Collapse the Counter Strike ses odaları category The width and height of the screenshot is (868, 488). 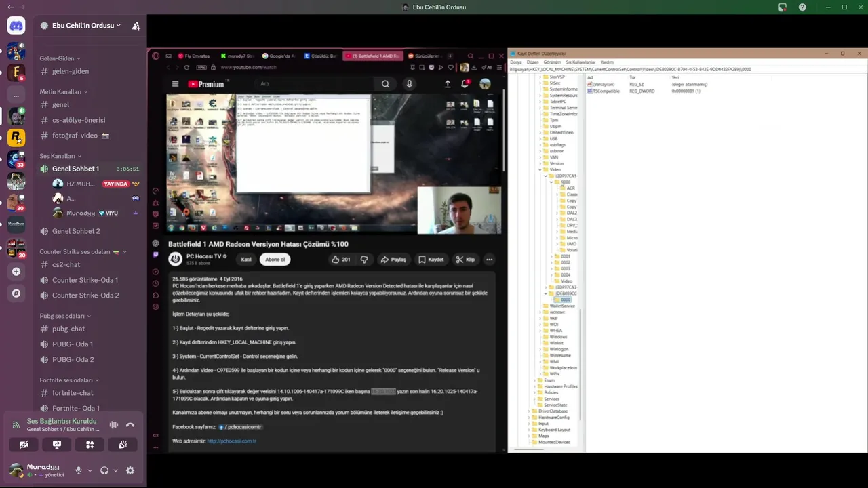pos(83,251)
